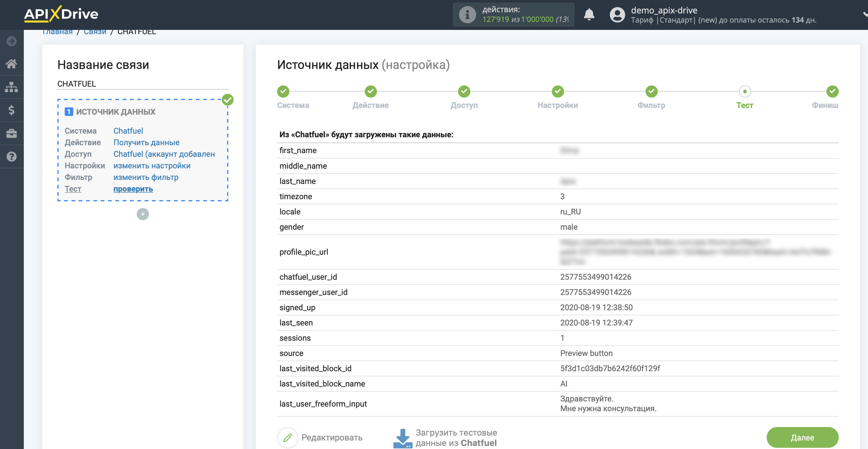
Task: Go to Настройки step circle
Action: 558,91
